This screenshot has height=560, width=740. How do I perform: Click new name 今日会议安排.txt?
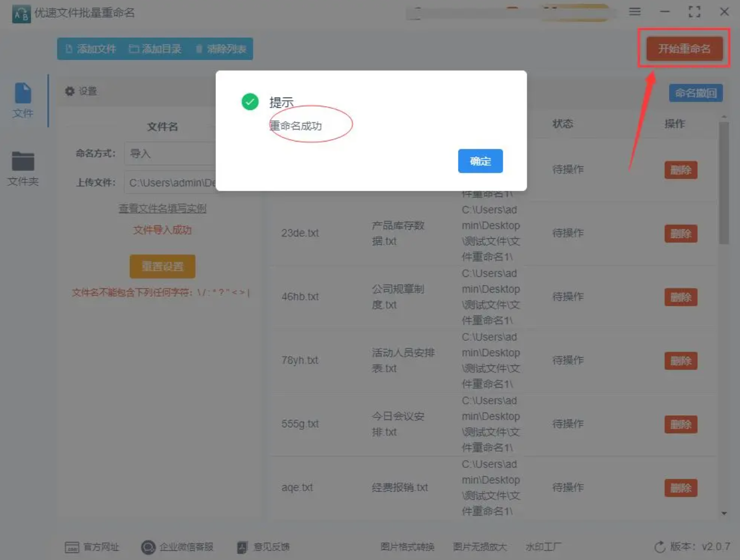click(x=398, y=424)
